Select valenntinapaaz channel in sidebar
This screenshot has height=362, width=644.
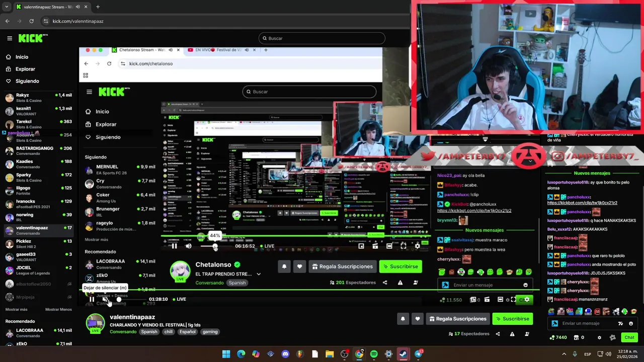tap(38, 230)
